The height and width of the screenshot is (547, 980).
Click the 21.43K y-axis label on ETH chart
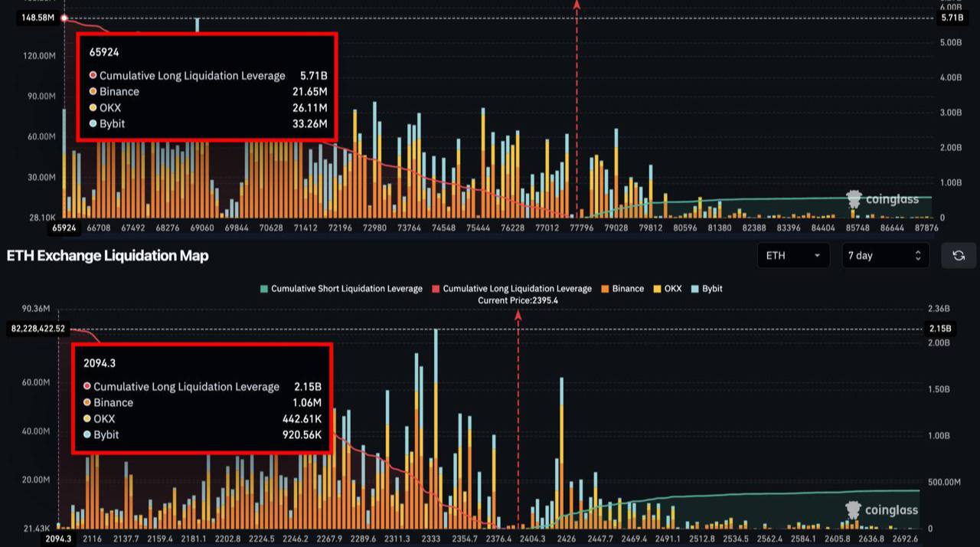36,529
